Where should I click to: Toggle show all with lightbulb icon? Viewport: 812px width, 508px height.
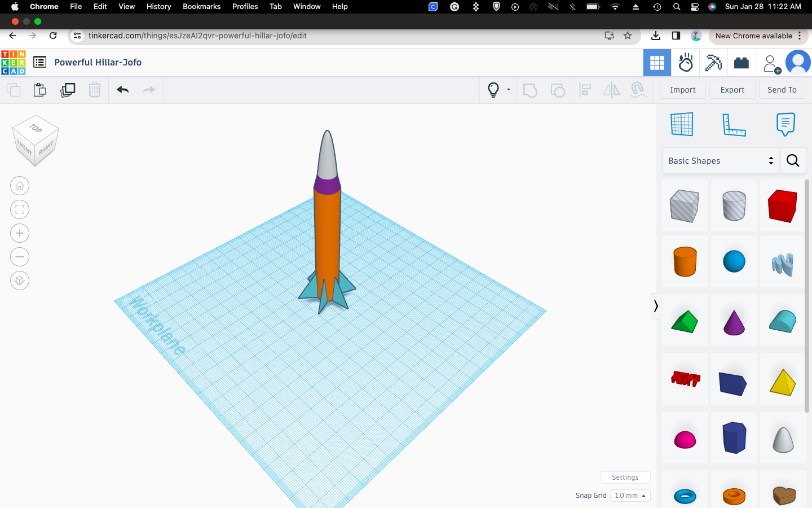[x=493, y=90]
